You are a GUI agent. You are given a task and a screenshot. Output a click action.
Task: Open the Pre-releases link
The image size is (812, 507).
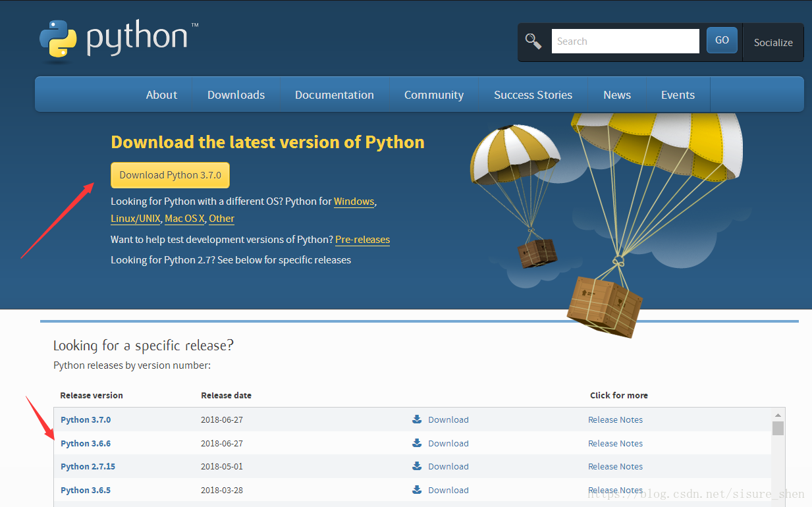point(362,240)
